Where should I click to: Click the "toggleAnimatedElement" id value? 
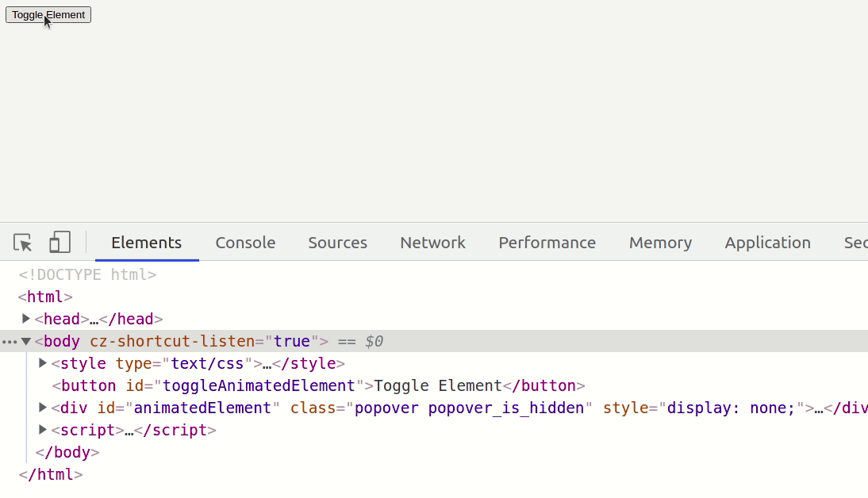[x=259, y=385]
